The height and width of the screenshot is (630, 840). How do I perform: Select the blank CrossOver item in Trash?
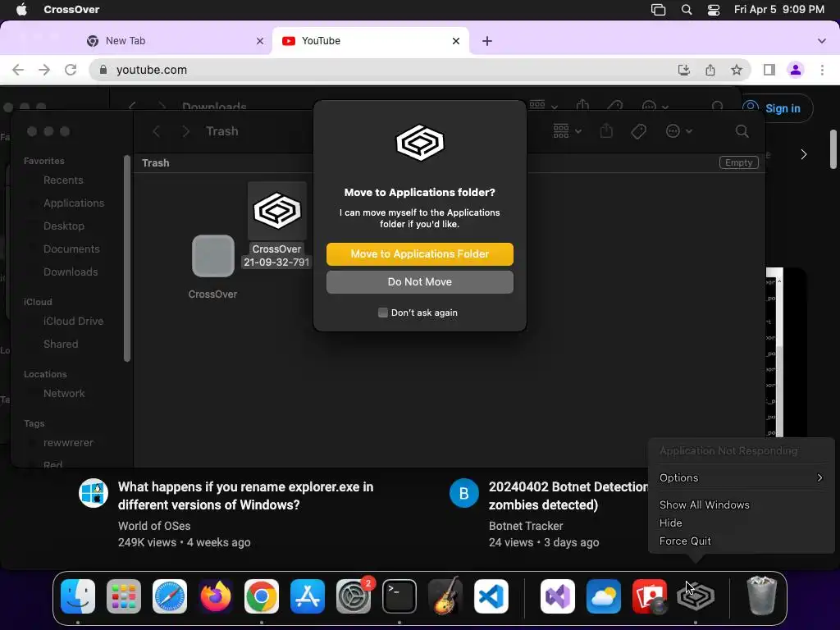(212, 267)
